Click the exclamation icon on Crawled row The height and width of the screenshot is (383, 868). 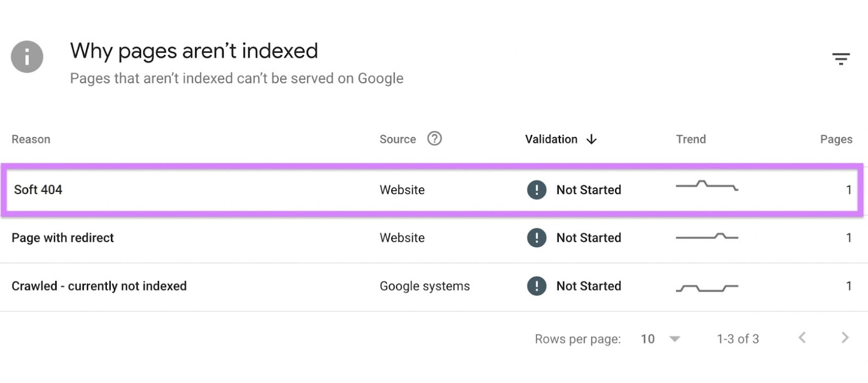(536, 286)
